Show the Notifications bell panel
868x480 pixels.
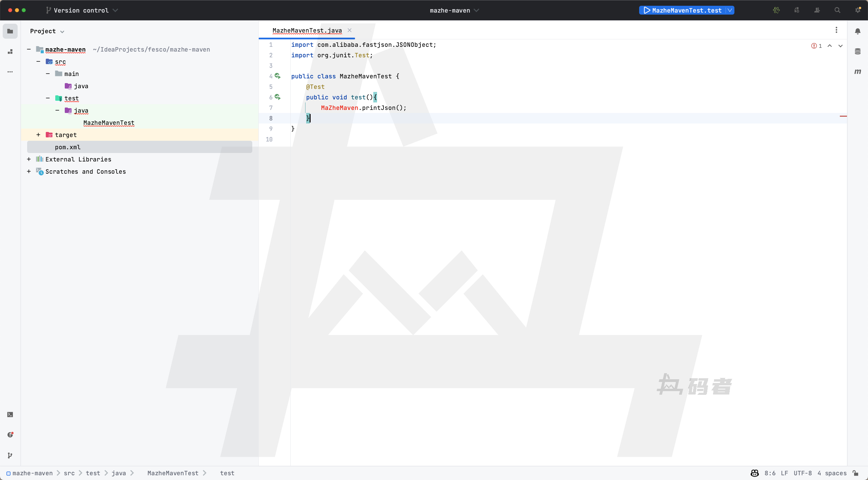coord(857,31)
